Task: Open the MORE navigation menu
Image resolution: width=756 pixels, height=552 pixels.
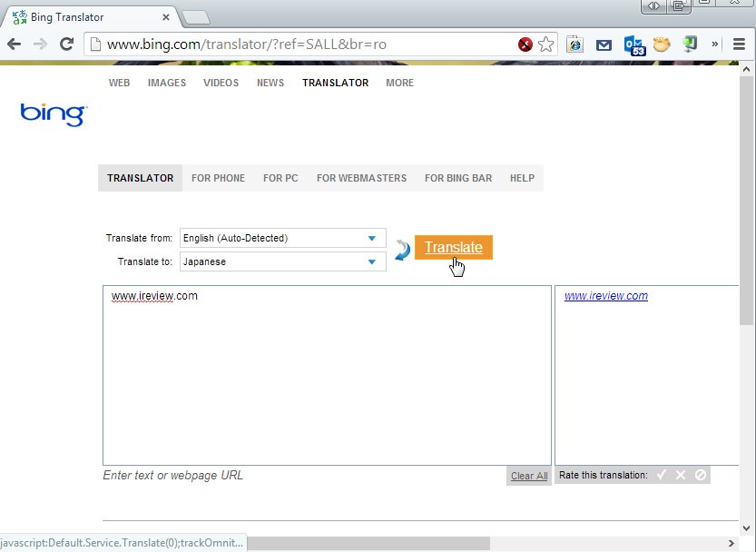Action: (399, 83)
